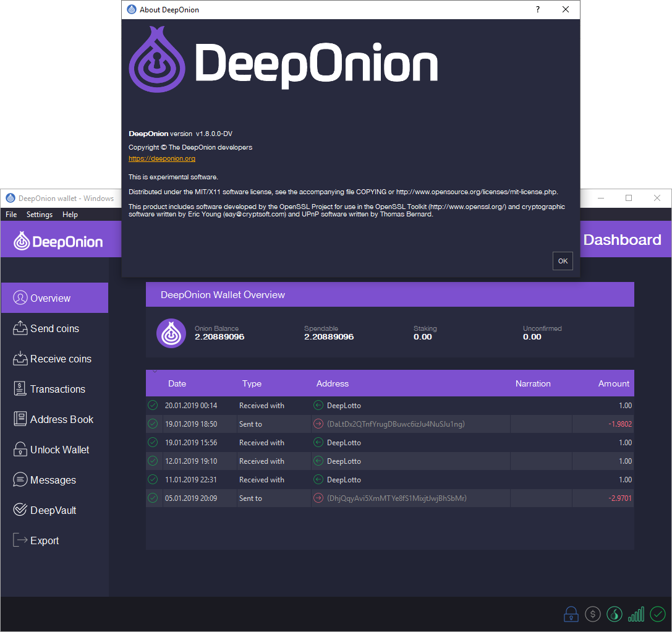Click the Spendable value 2.20889096
672x632 pixels.
point(329,336)
